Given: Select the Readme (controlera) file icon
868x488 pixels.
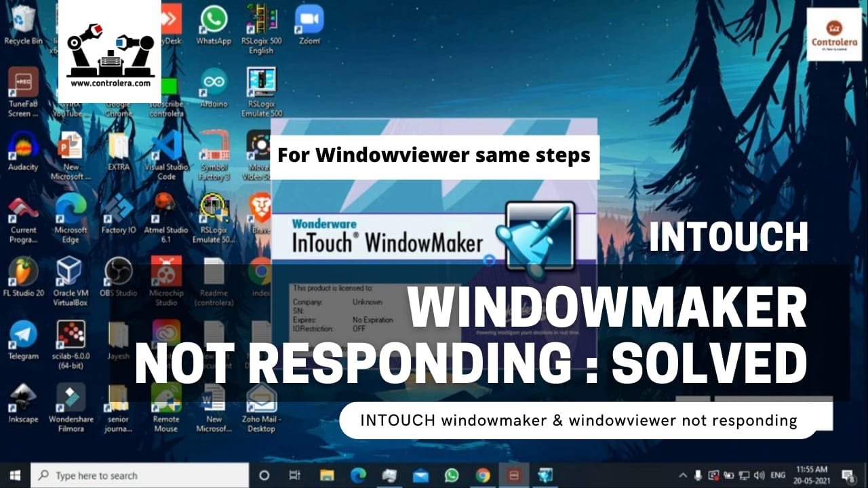Looking at the screenshot, I should point(214,282).
